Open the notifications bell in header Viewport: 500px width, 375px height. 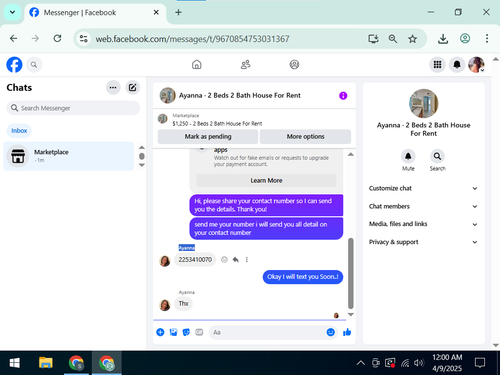coord(457,64)
